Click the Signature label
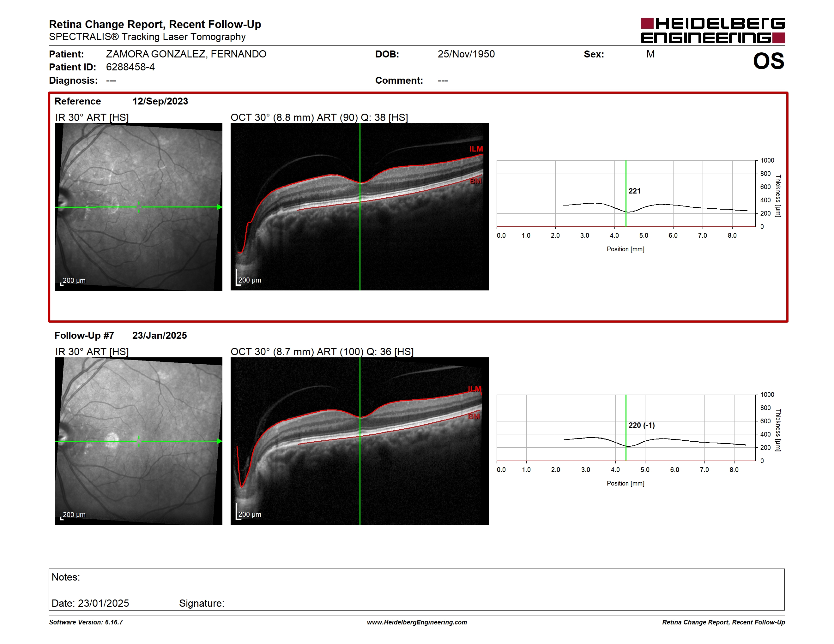Viewport: 834px width, 644px height. pos(202,603)
